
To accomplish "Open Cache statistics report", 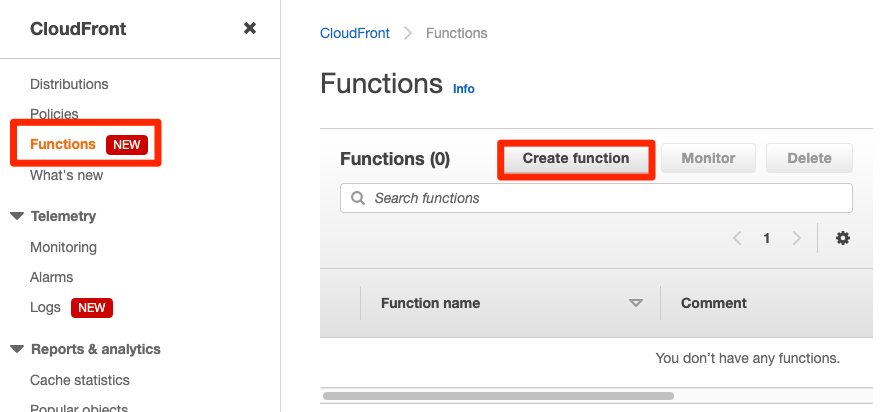I will 80,380.
